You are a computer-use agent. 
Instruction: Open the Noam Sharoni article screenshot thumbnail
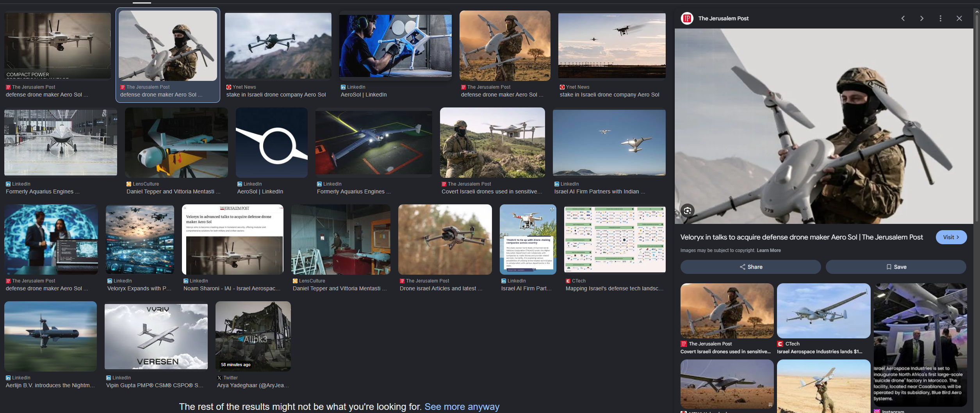(x=233, y=240)
